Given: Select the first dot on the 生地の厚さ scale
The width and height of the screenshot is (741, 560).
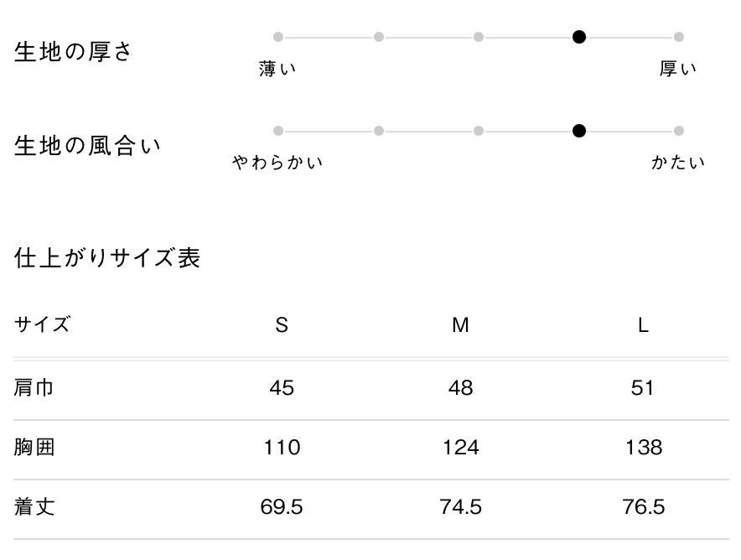Looking at the screenshot, I should (278, 37).
